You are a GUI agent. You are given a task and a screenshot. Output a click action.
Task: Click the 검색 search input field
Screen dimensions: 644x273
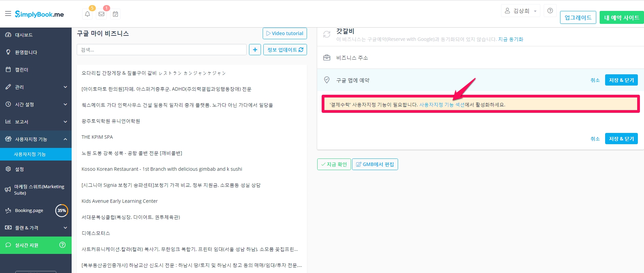(161, 50)
